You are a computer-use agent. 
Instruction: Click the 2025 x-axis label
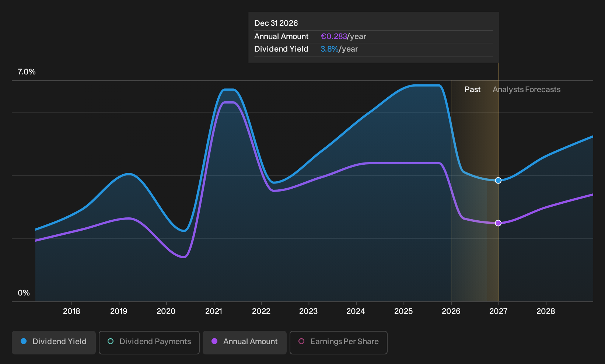pyautogui.click(x=403, y=311)
